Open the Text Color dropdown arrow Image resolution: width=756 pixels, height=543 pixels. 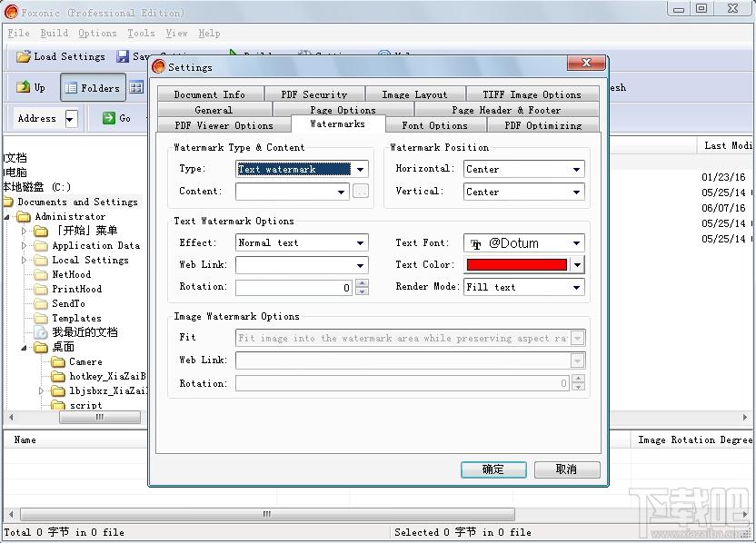click(577, 264)
